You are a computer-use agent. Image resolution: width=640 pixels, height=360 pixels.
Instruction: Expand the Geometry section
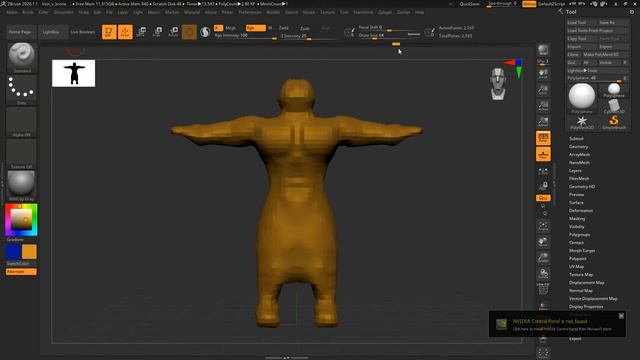click(x=579, y=147)
